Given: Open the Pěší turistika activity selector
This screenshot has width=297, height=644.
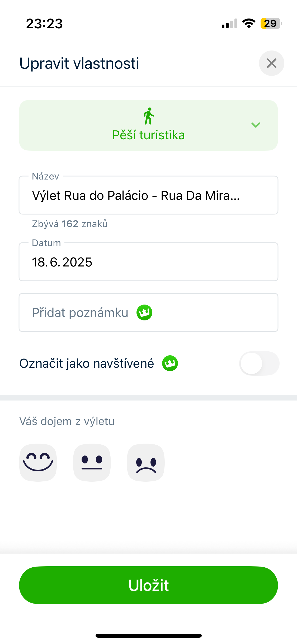Looking at the screenshot, I should (148, 125).
